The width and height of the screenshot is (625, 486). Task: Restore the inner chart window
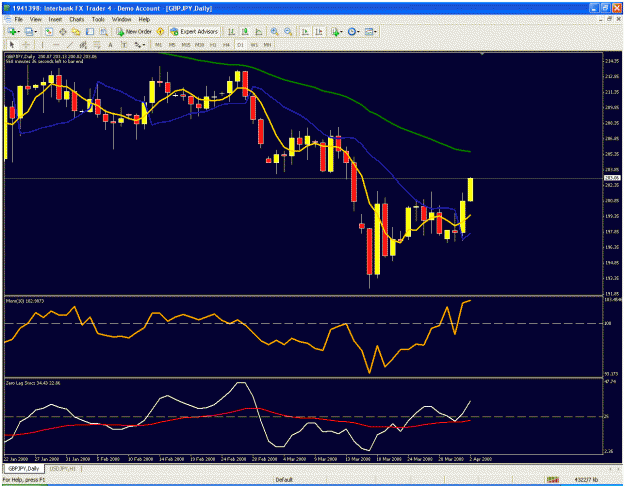point(610,19)
